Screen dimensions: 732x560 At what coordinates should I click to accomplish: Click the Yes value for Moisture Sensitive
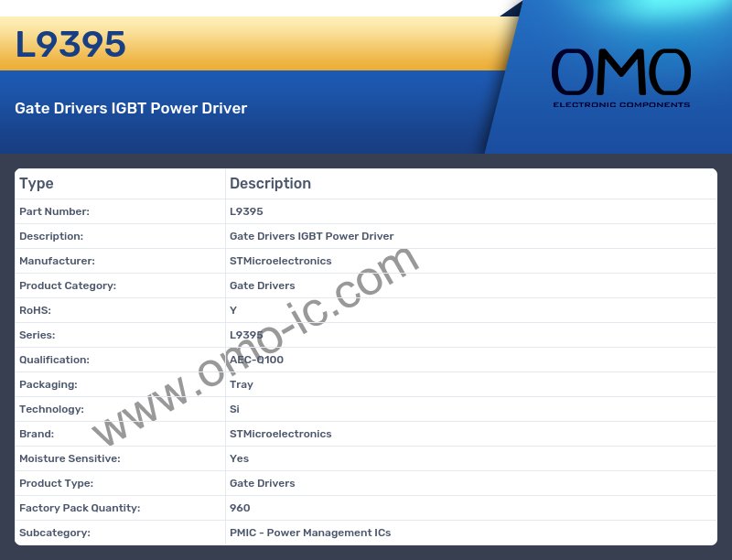pos(239,458)
